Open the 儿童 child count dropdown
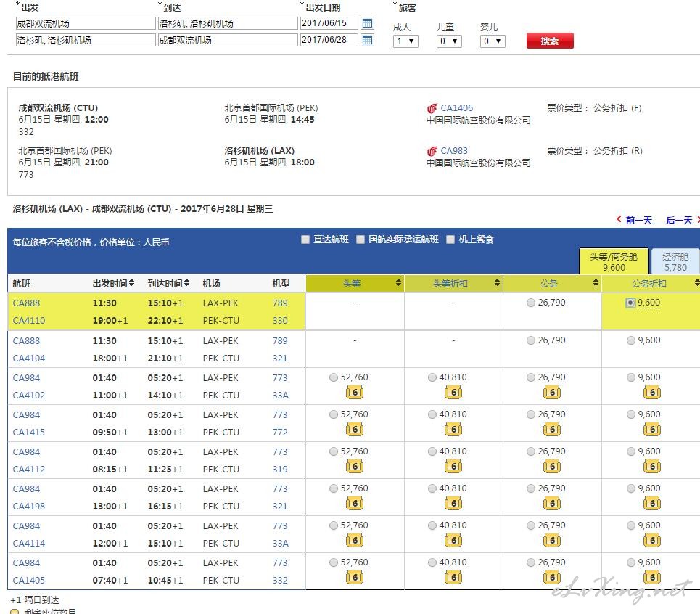700x614 pixels. [x=449, y=41]
